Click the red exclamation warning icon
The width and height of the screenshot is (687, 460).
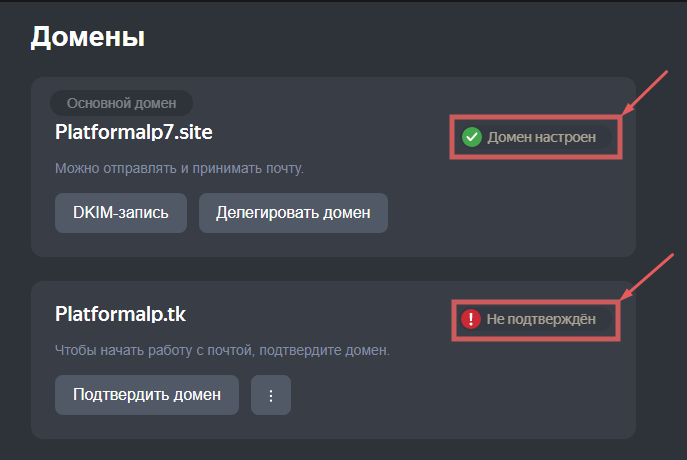(x=471, y=319)
